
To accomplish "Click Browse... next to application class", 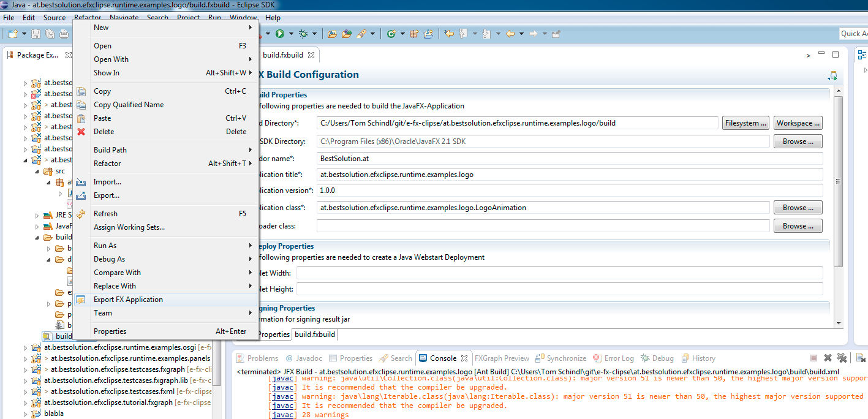I will [x=798, y=208].
